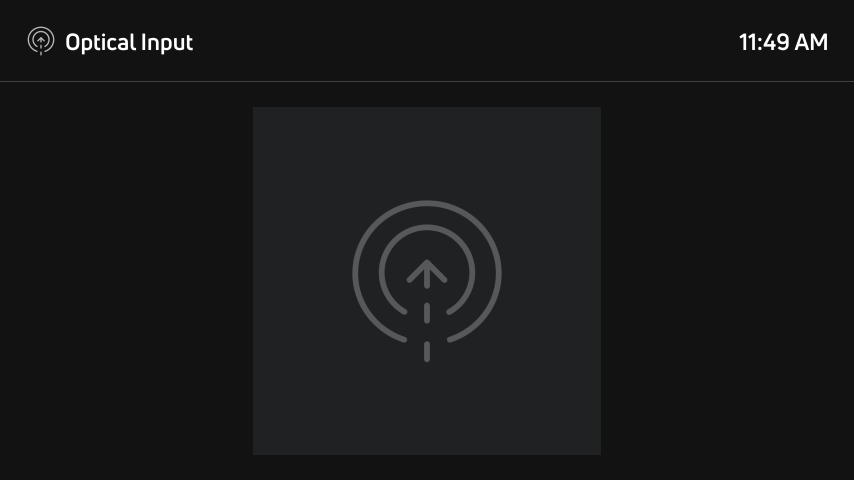This screenshot has height=480, width=854.
Task: Click the dark area left of the artwork
Action: [126, 281]
